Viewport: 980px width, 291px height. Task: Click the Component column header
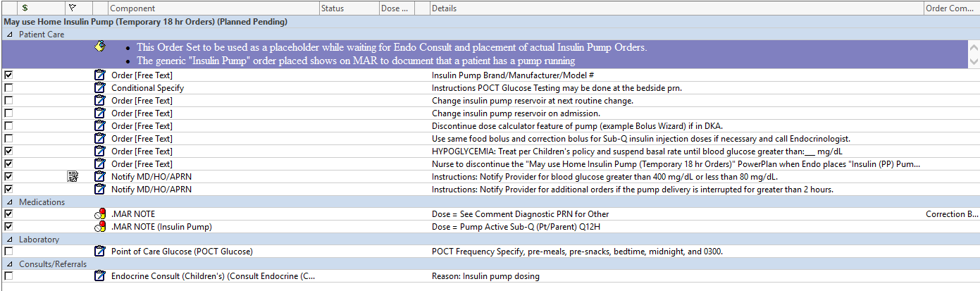pos(211,8)
